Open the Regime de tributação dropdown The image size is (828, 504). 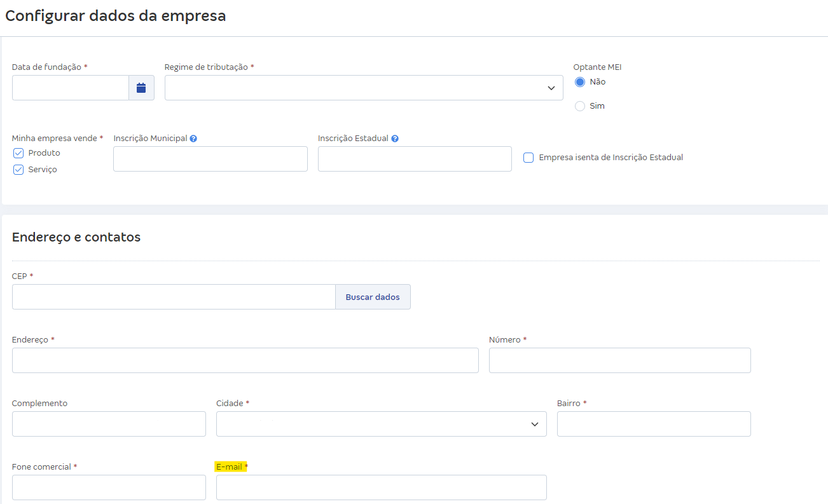[x=362, y=87]
